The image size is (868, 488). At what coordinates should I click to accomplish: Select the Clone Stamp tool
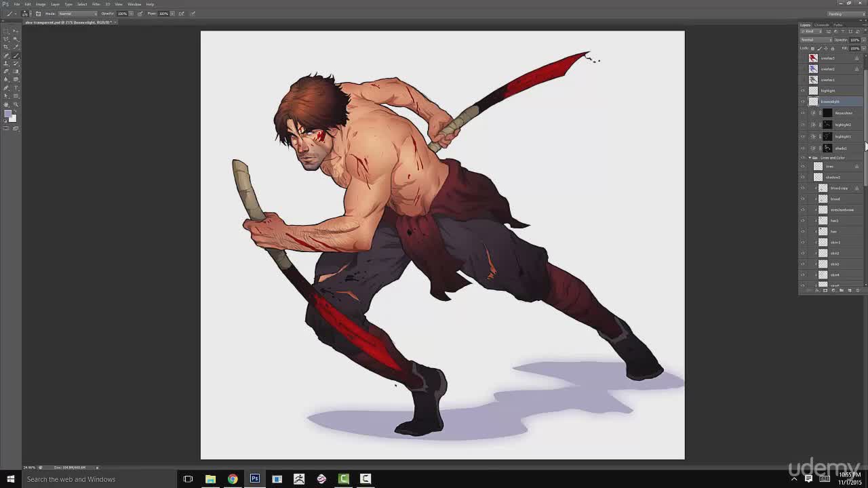point(5,64)
